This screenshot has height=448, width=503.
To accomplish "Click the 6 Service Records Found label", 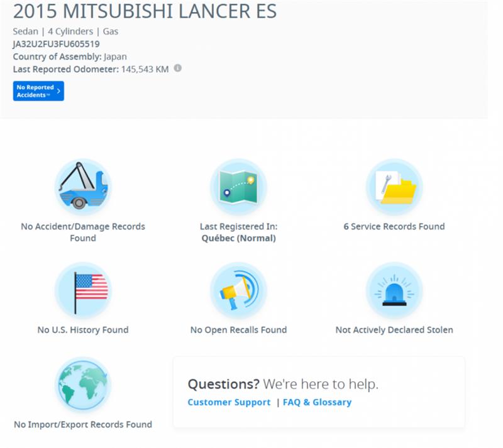I will [395, 226].
